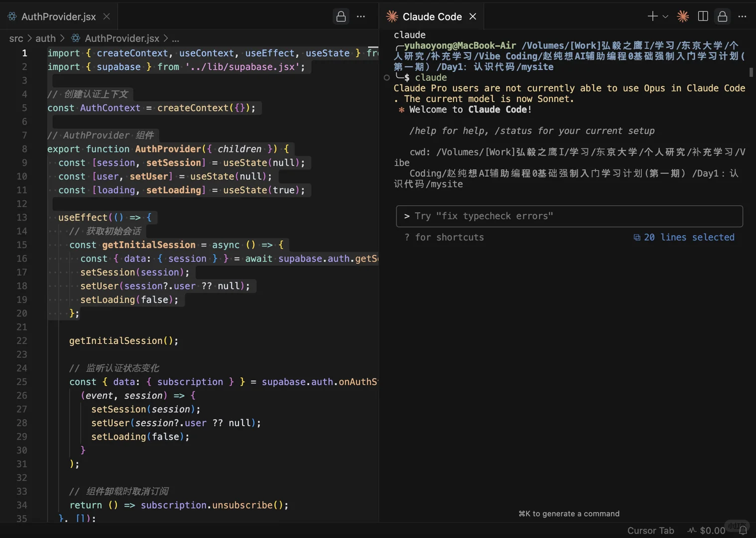Image resolution: width=756 pixels, height=538 pixels.
Task: Open the auth breadcrumb folder
Action: [45, 38]
